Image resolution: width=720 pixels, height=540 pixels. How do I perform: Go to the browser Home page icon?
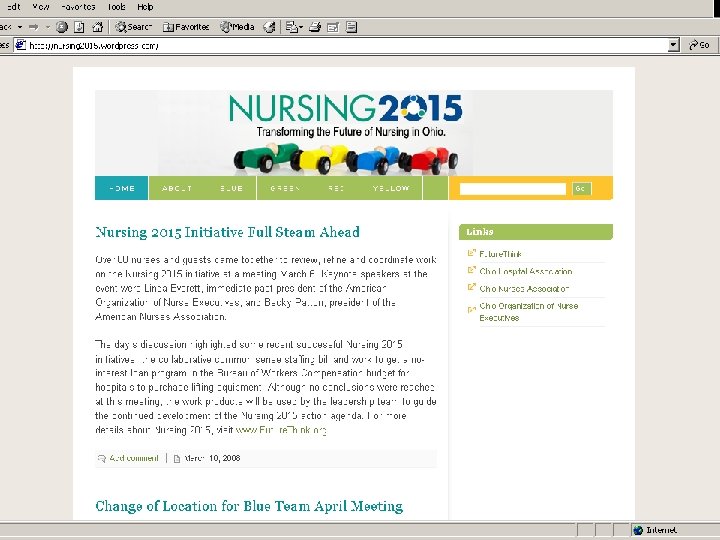pos(97,27)
